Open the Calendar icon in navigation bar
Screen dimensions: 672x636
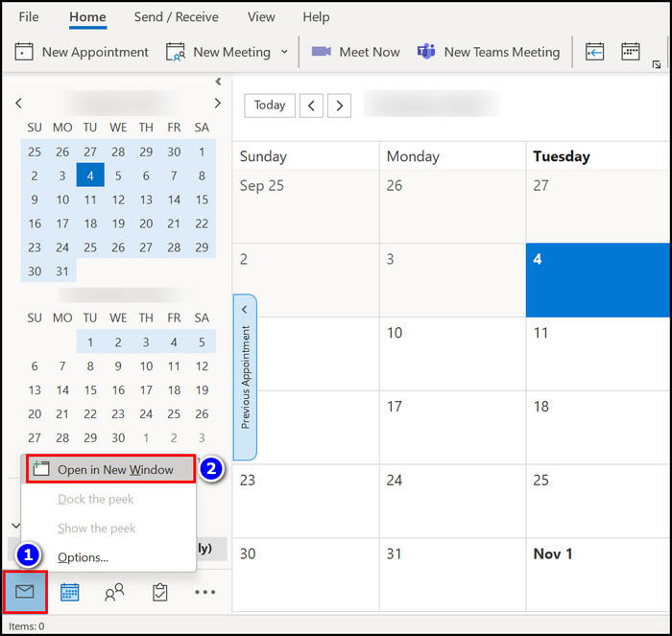tap(70, 592)
